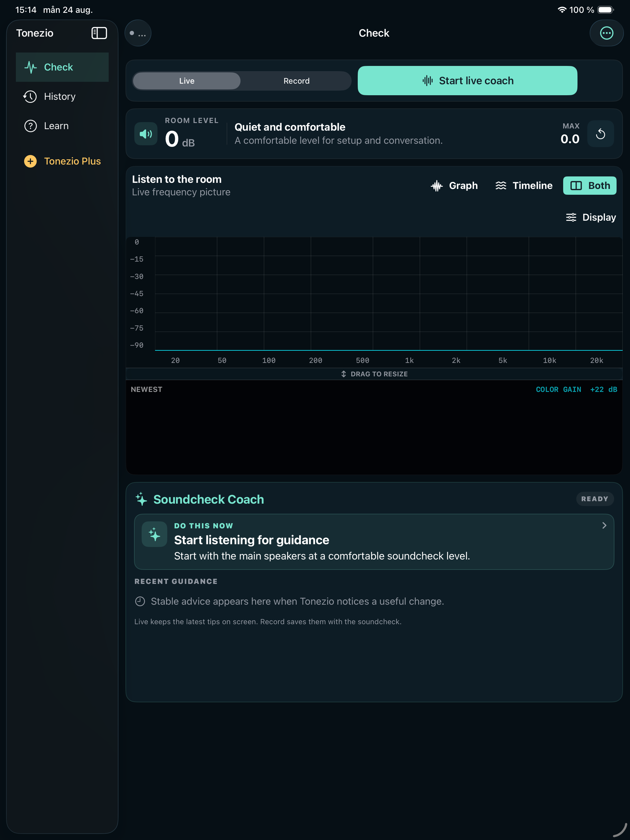Click the Drag to Resize handle

(x=374, y=374)
